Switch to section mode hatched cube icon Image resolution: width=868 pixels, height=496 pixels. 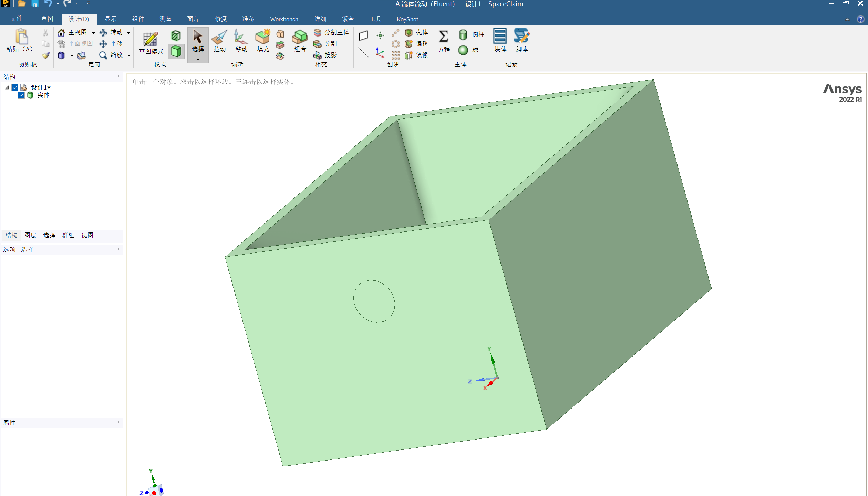coord(176,35)
